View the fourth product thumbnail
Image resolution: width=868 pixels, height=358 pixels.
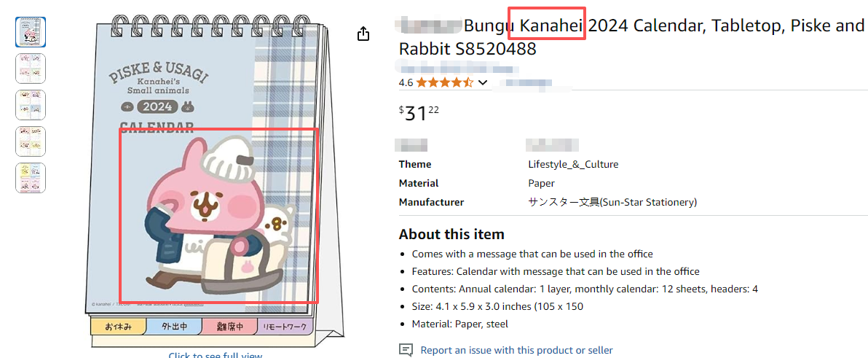point(31,141)
